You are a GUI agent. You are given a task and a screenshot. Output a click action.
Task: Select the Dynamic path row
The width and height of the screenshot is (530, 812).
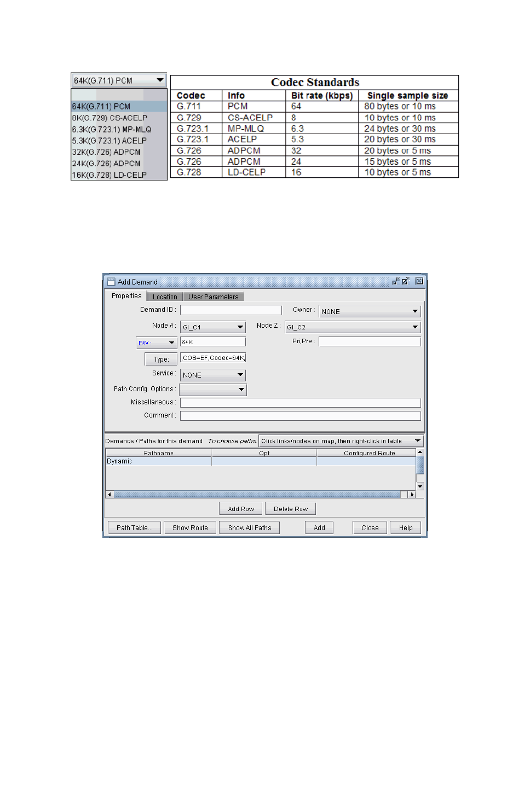(x=261, y=461)
